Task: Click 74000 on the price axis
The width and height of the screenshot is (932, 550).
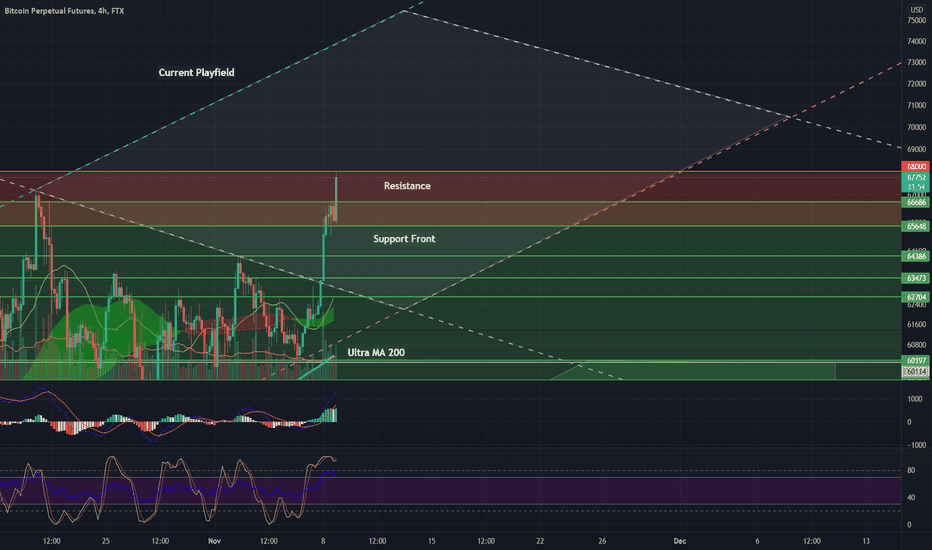Action: pos(917,42)
